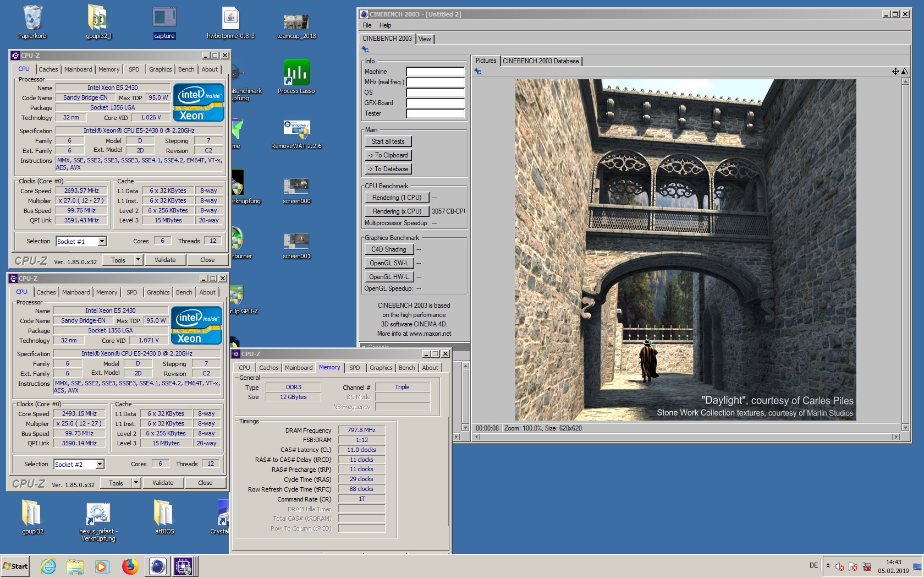Click the console panel scroll-up arrow
This screenshot has width=924, height=578.
click(465, 366)
